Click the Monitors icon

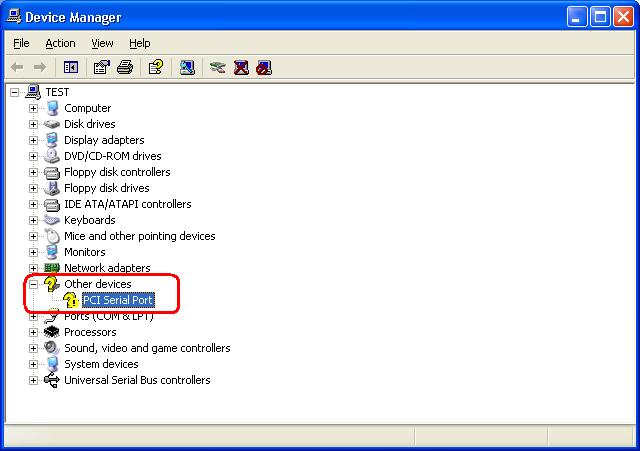(52, 252)
